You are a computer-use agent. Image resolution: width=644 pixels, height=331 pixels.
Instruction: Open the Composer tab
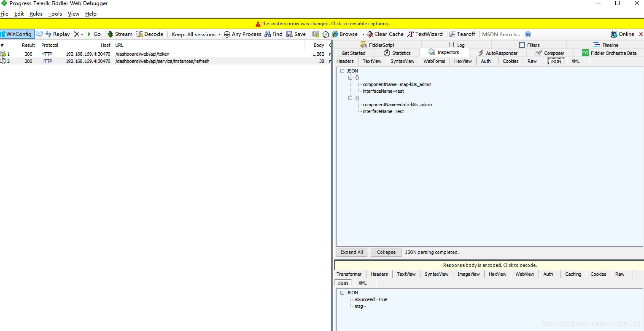pos(550,53)
